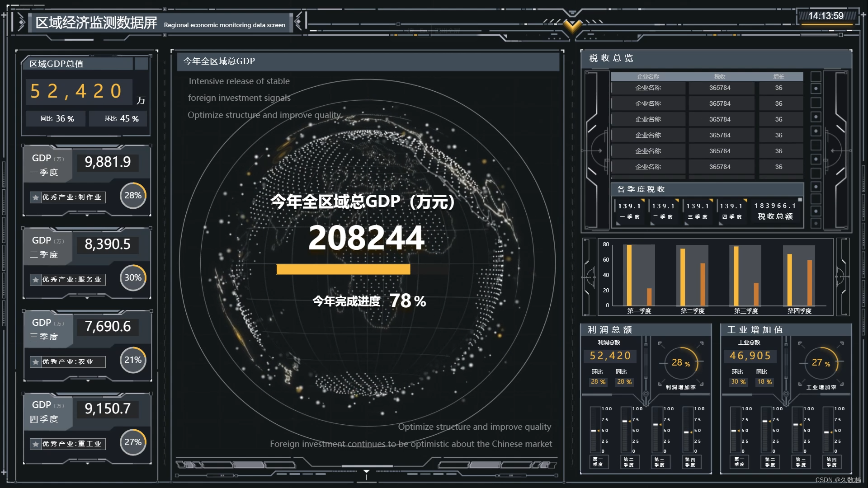Click the 14:13:59 clock display
Image resolution: width=868 pixels, height=488 pixels.
point(826,16)
